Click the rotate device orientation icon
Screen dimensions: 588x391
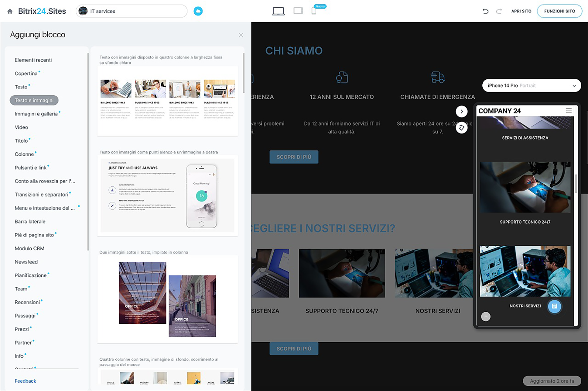point(462,128)
